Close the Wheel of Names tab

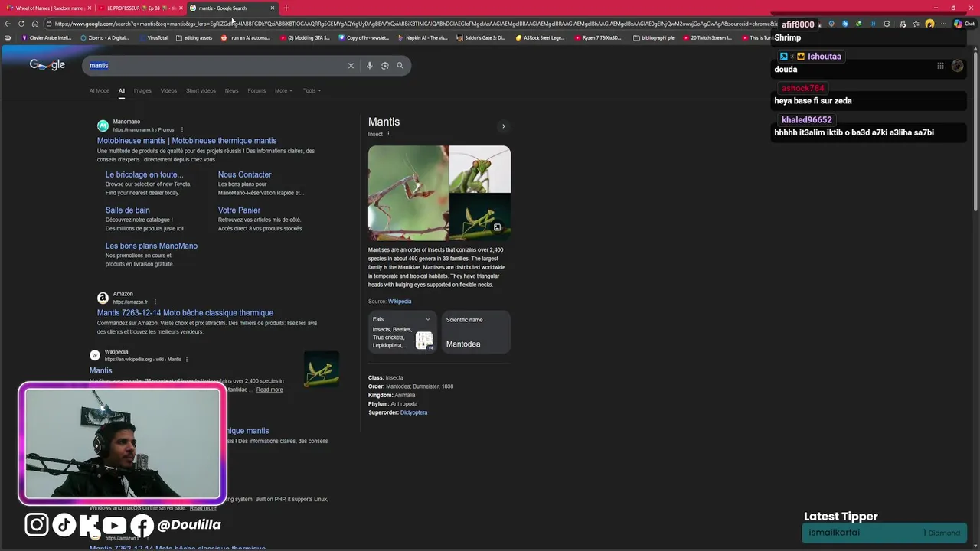coord(90,8)
